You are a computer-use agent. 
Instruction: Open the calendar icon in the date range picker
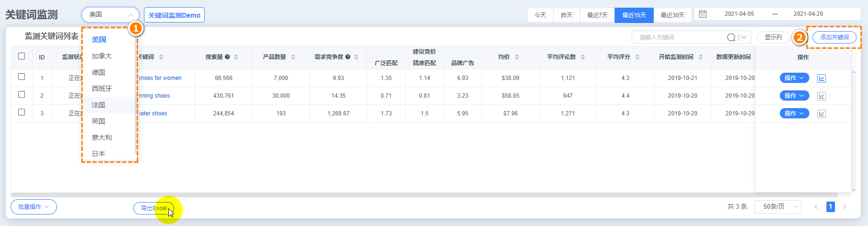703,14
